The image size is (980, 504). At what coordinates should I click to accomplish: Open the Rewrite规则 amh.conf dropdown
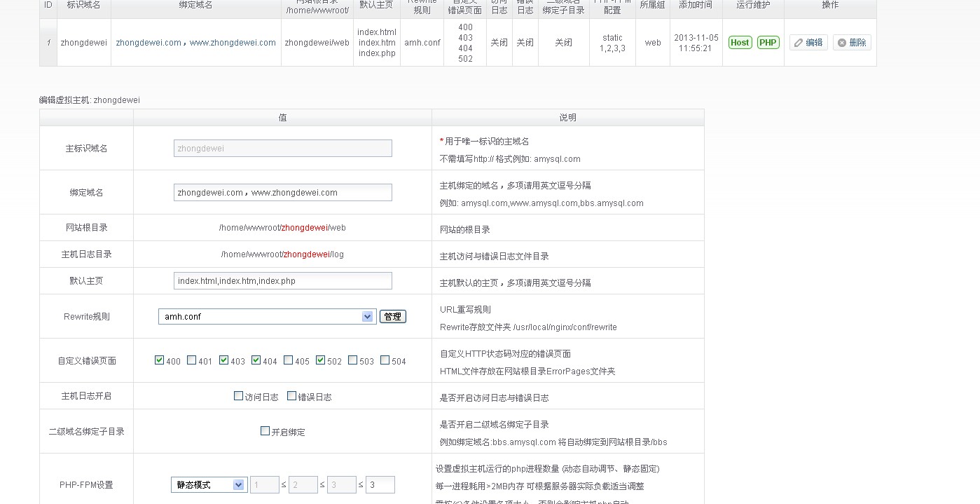click(x=267, y=317)
